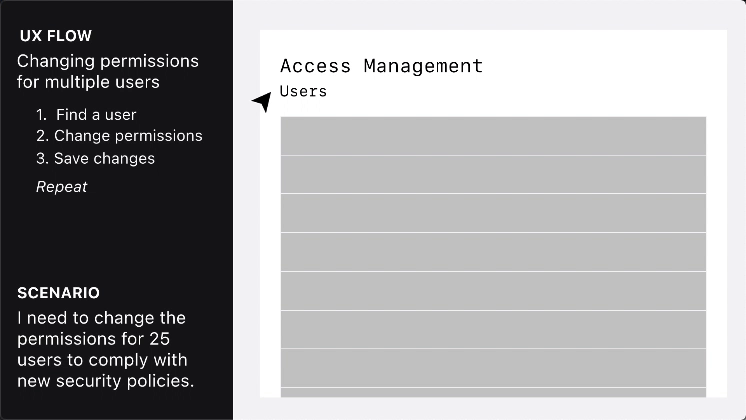746x420 pixels.
Task: Select step '1. Find a user'
Action: pyautogui.click(x=86, y=115)
